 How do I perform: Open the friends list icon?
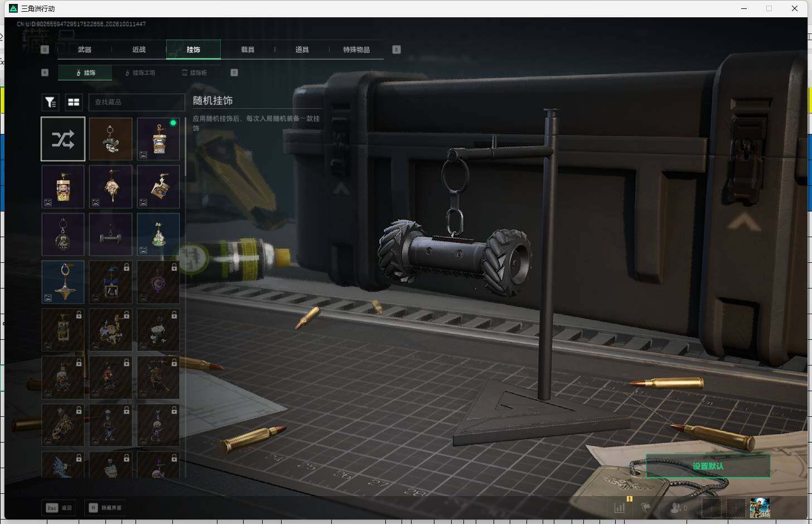click(x=678, y=508)
